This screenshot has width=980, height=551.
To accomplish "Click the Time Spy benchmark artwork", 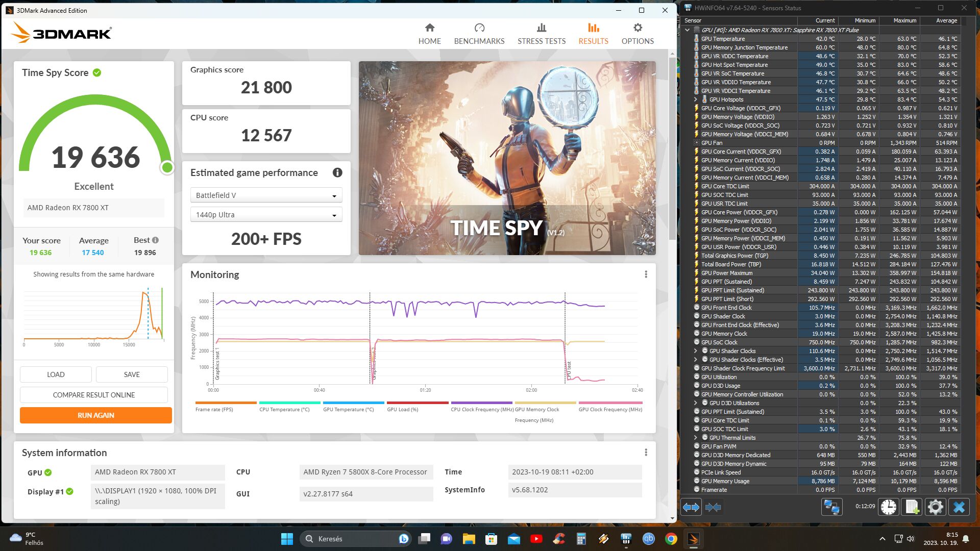I will pos(507,158).
